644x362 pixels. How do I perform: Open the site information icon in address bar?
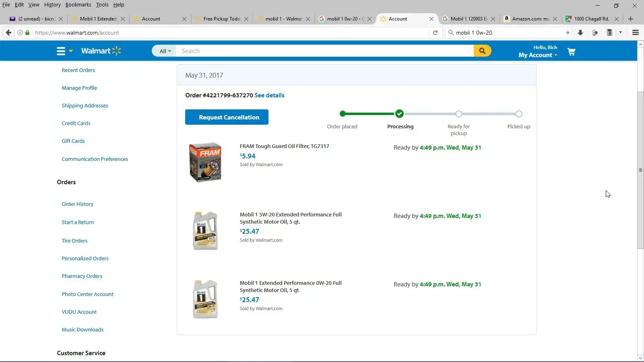[x=20, y=33]
